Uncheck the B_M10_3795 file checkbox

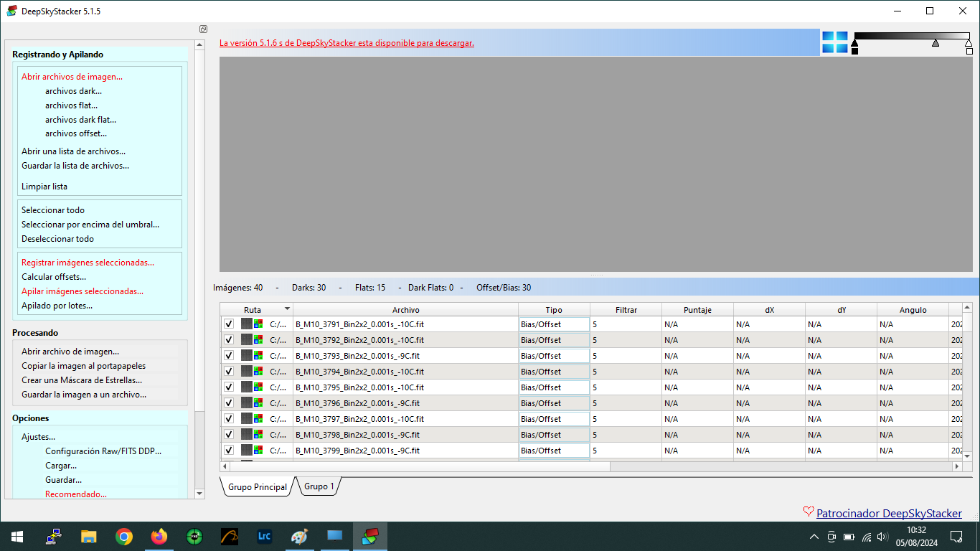pos(229,387)
